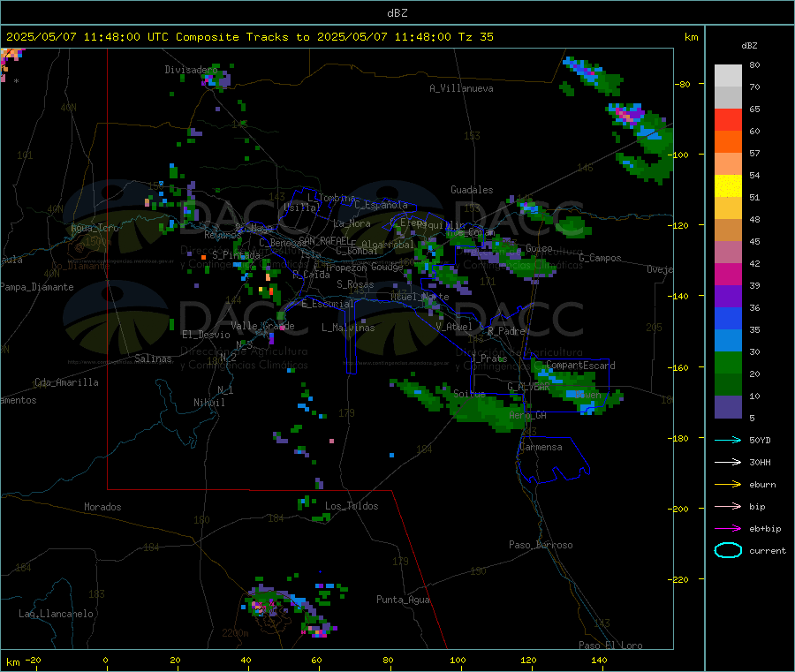This screenshot has height=672, width=795.
Task: Select the red swatch in dBZ scale
Action: click(728, 119)
